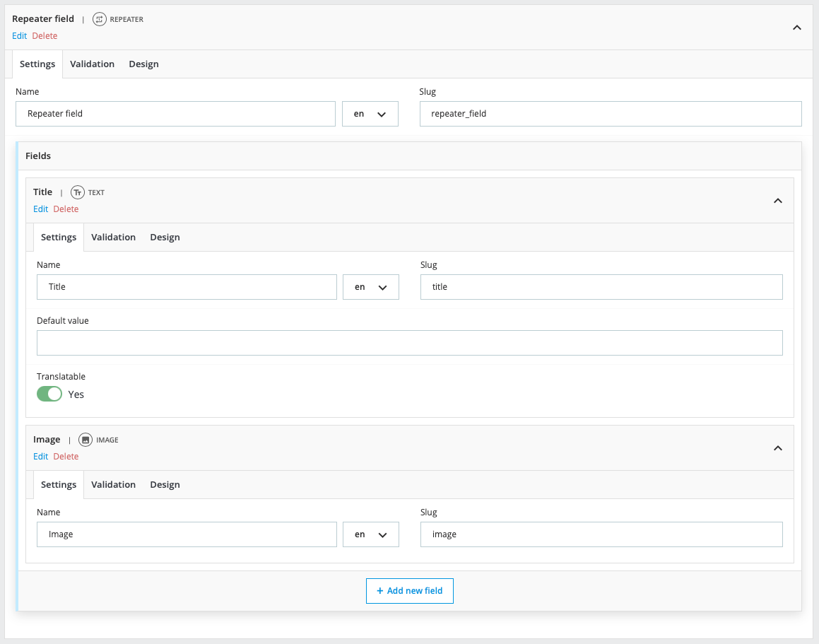Click Delete link under Image field
This screenshot has width=819, height=644.
point(66,457)
